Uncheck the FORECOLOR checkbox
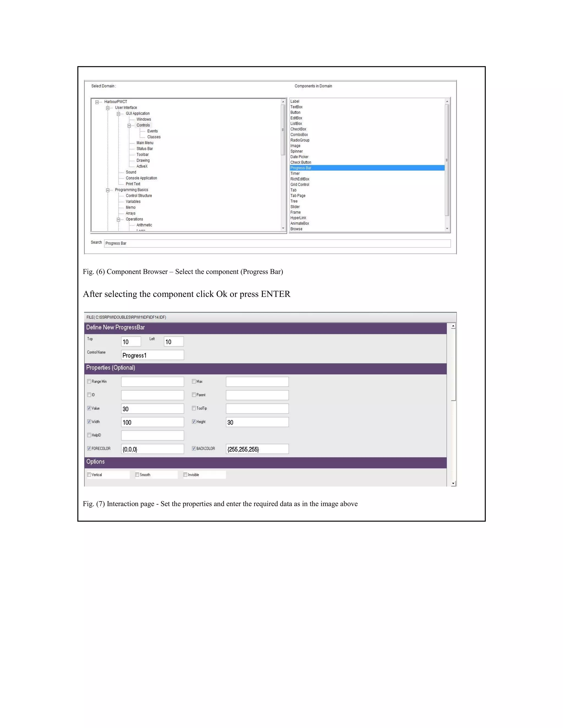 [89, 448]
